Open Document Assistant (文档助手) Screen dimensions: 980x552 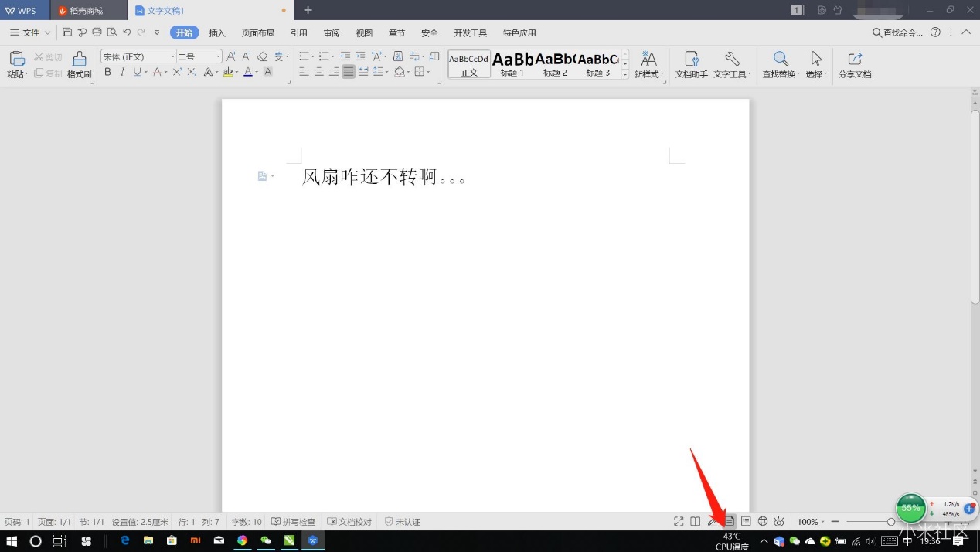point(692,65)
